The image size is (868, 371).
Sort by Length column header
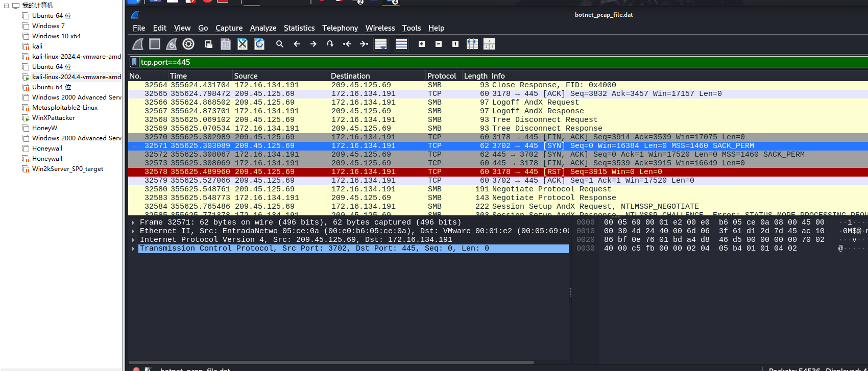click(476, 76)
